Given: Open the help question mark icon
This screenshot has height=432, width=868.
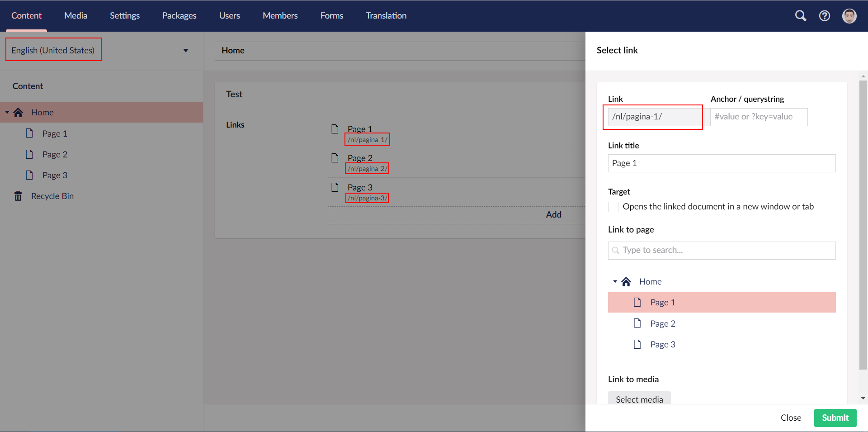Looking at the screenshot, I should point(825,15).
